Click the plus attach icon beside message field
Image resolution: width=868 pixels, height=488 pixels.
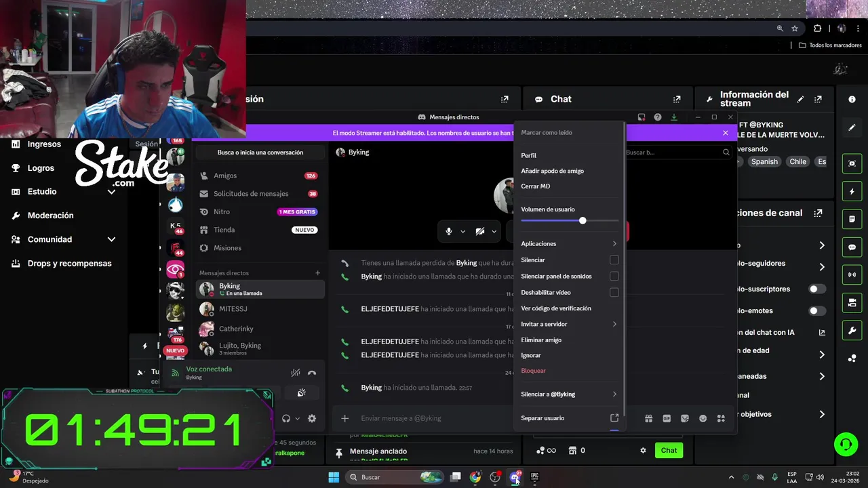click(344, 418)
